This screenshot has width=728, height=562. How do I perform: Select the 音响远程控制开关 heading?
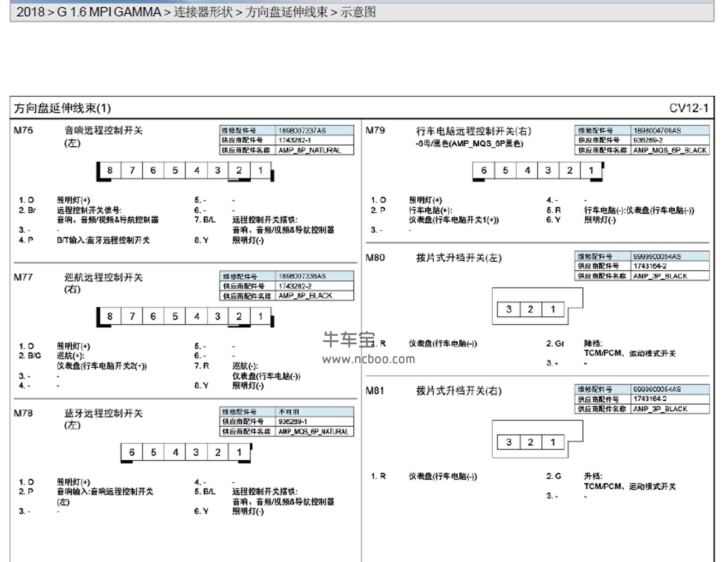point(103,130)
